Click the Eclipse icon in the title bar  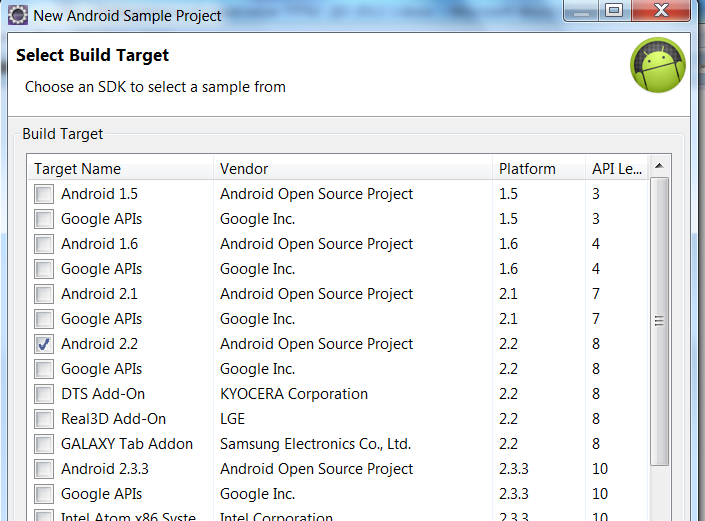coord(18,15)
